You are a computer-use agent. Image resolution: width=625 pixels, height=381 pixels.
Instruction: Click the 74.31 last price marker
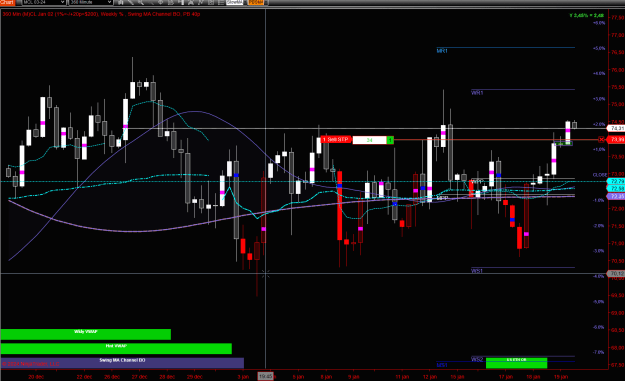[x=616, y=128]
